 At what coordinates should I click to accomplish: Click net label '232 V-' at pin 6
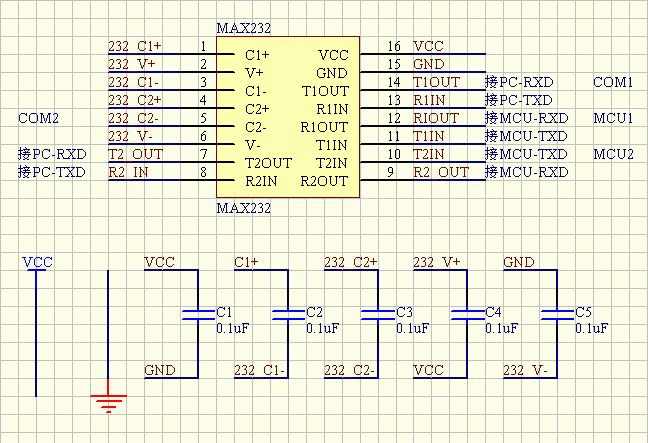point(131,136)
